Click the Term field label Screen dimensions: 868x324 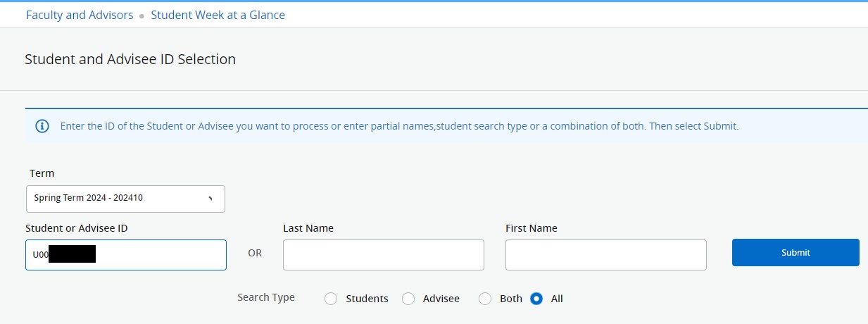click(x=42, y=173)
